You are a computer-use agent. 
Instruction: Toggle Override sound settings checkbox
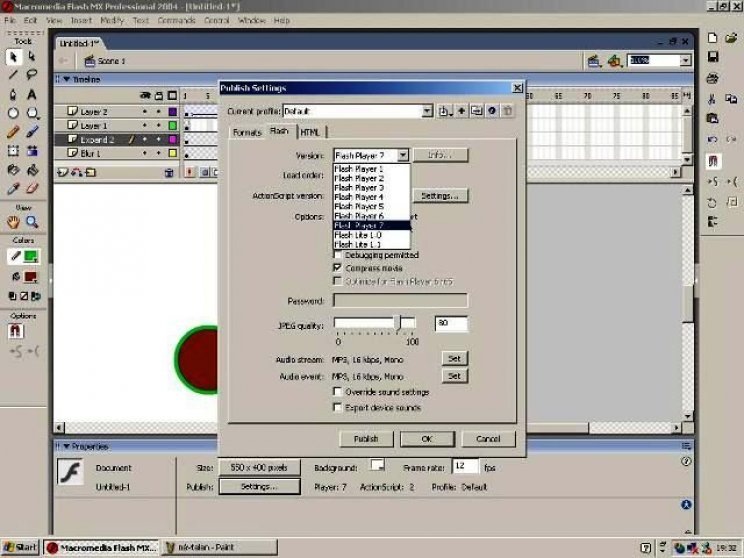(x=337, y=392)
